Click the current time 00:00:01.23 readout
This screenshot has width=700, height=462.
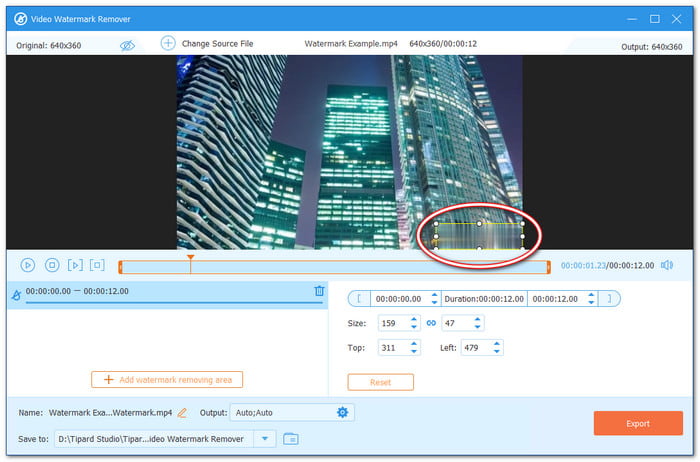click(x=583, y=265)
